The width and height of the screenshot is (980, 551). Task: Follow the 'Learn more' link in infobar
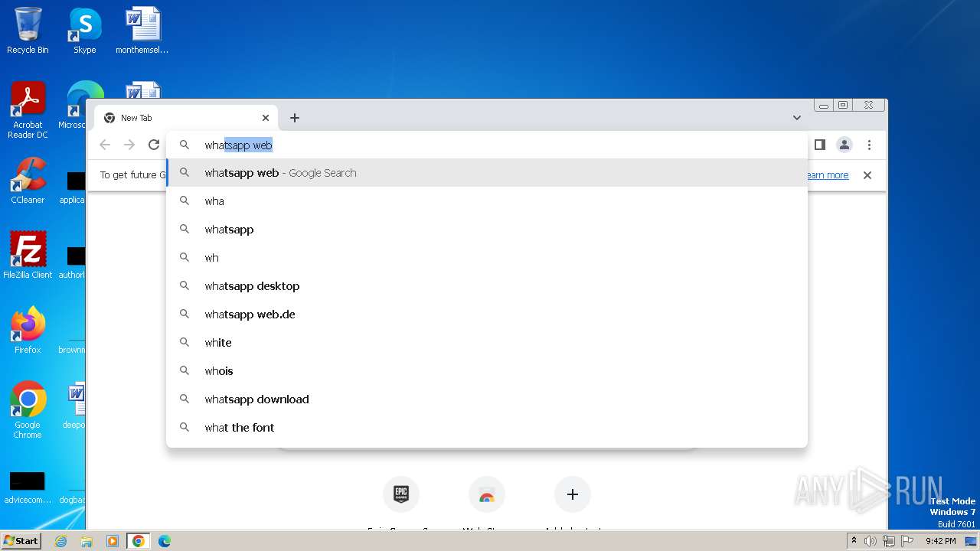[827, 175]
